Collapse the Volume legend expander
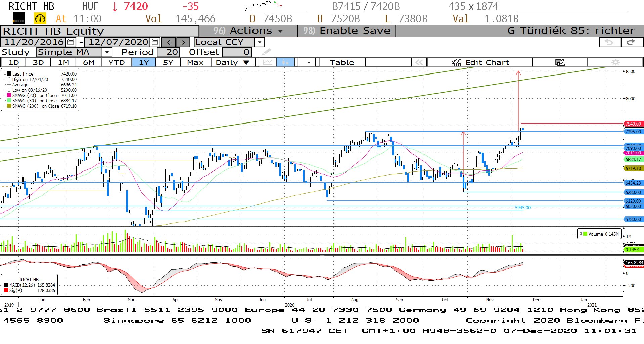The image size is (644, 344). [581, 234]
